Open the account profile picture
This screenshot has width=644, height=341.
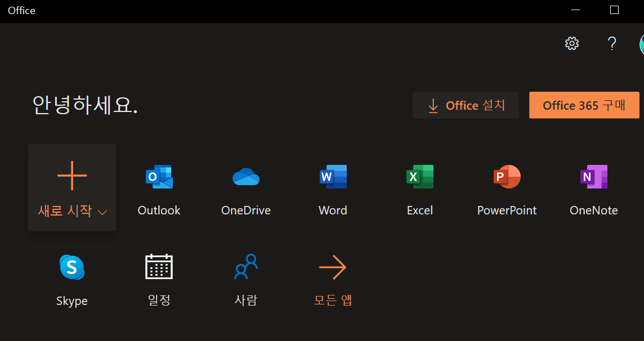tap(642, 44)
